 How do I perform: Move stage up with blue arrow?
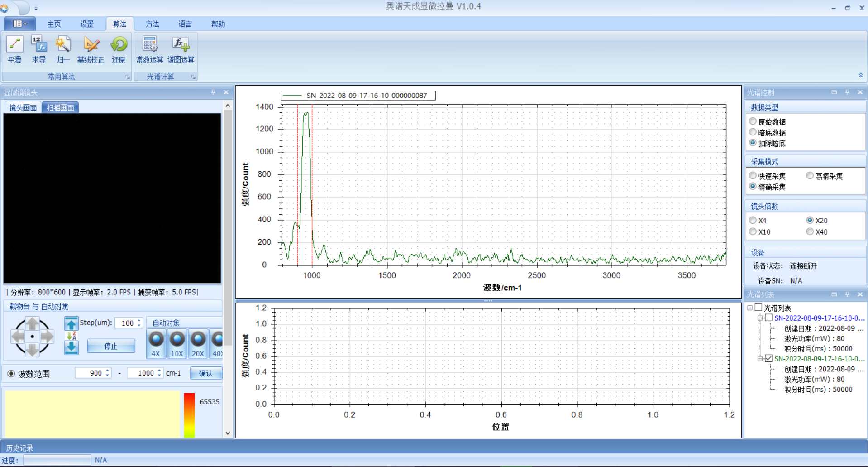[x=71, y=323]
